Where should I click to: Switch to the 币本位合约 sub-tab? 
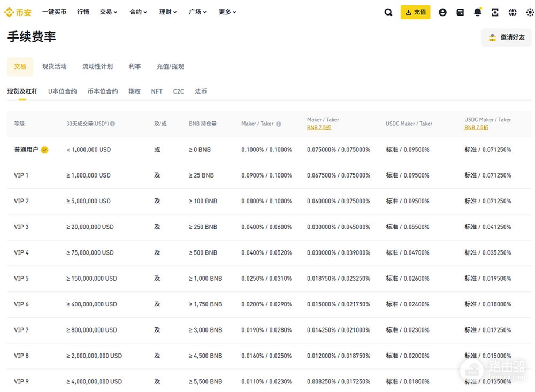click(103, 91)
